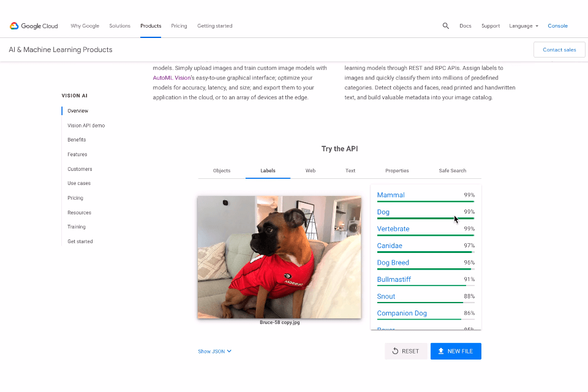Click the Dog Breed label result

click(x=393, y=263)
